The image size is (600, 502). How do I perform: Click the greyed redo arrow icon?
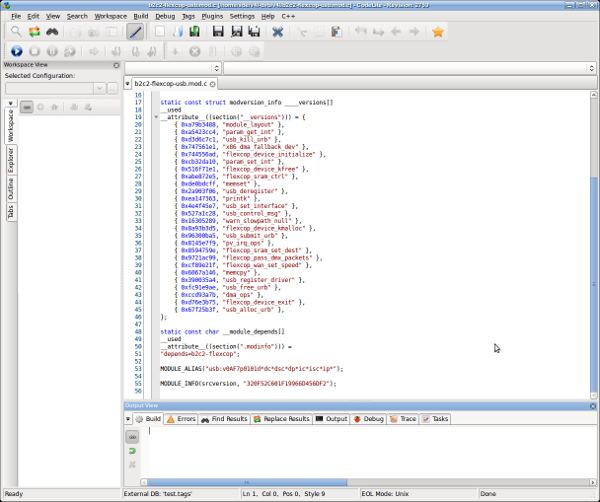378,32
